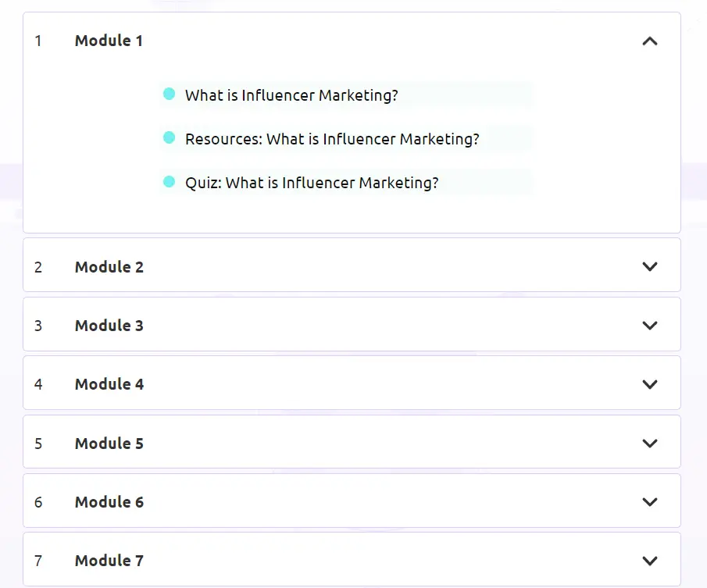Select the Module 2 heading title
This screenshot has height=588, width=707.
pyautogui.click(x=109, y=267)
